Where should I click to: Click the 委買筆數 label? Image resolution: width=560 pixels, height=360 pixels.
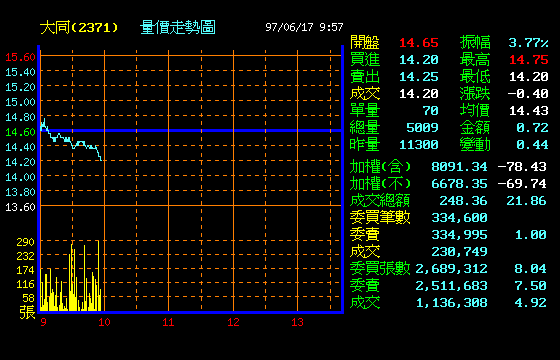tap(380, 218)
